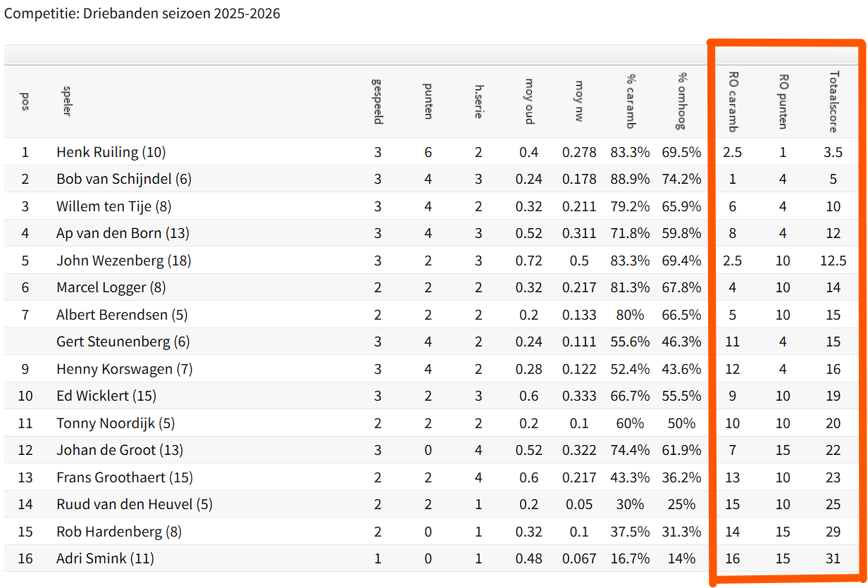Select the 'h.serie' column header

click(478, 102)
